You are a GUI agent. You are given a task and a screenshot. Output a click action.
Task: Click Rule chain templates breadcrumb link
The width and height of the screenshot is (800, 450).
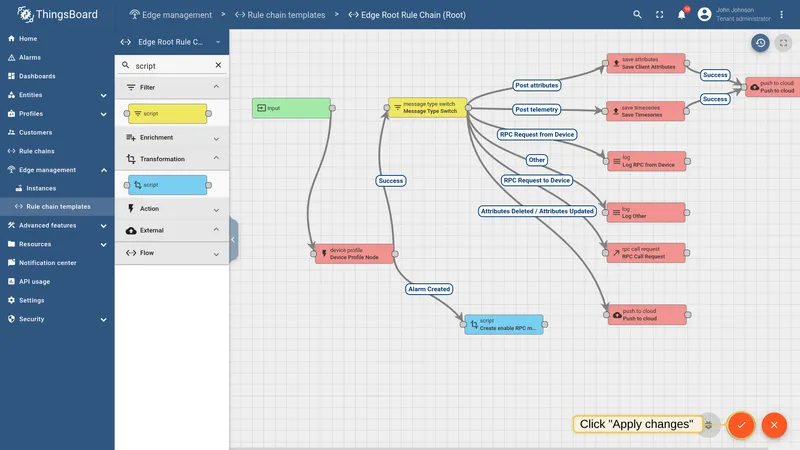point(280,15)
